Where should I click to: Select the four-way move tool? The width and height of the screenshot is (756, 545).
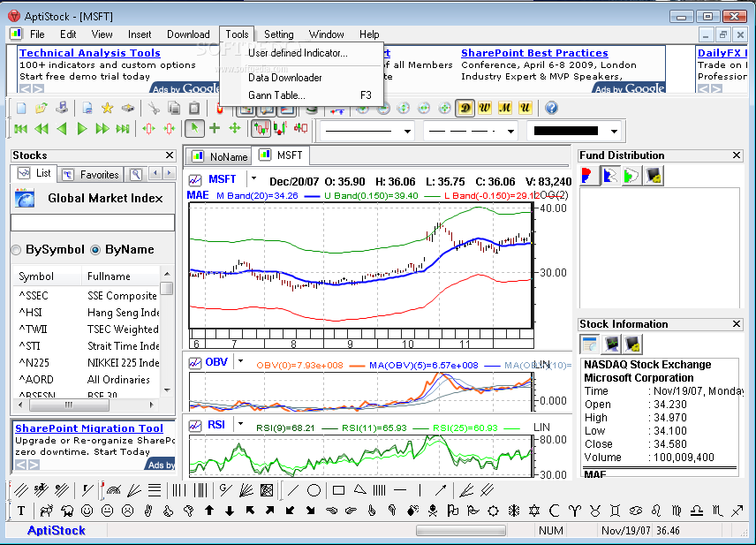coord(235,128)
